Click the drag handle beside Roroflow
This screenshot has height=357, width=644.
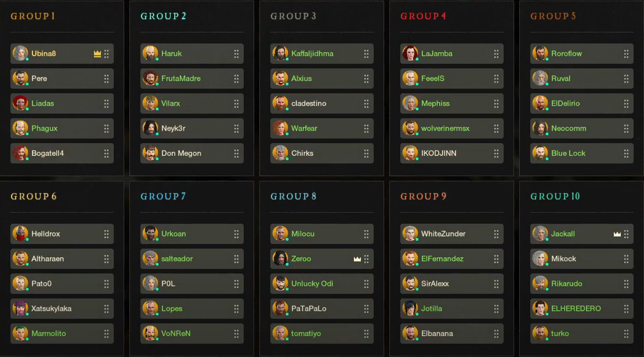tap(627, 54)
